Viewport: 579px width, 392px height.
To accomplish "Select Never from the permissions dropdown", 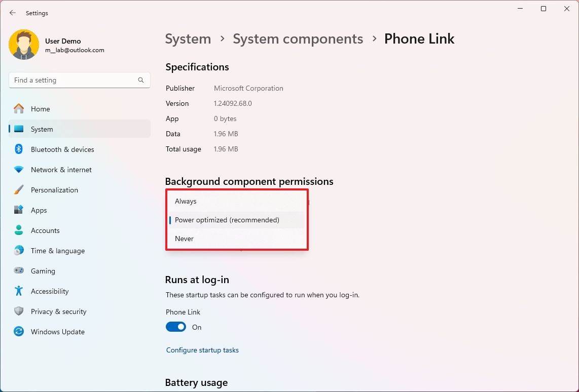I will click(x=184, y=238).
